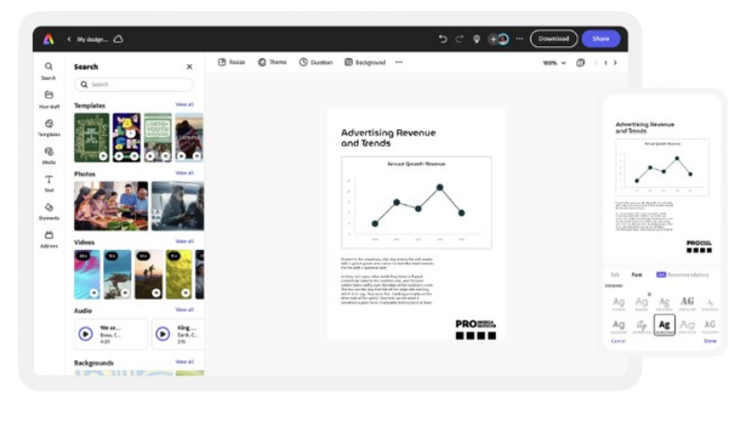Invite collaborators via the avatar icon
750x421 pixels.
(498, 39)
